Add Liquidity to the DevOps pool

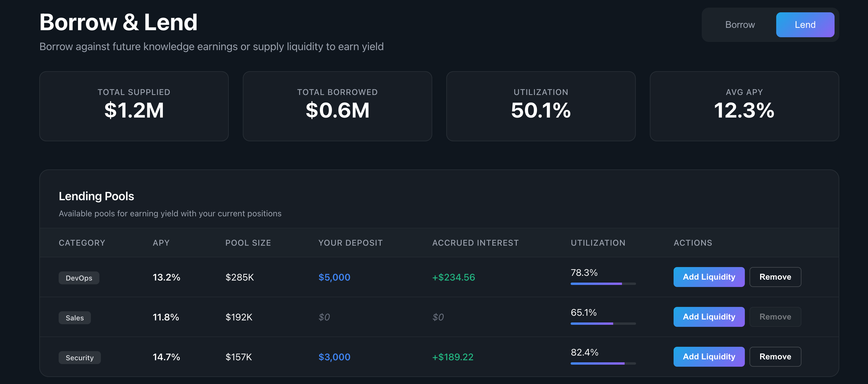(708, 277)
